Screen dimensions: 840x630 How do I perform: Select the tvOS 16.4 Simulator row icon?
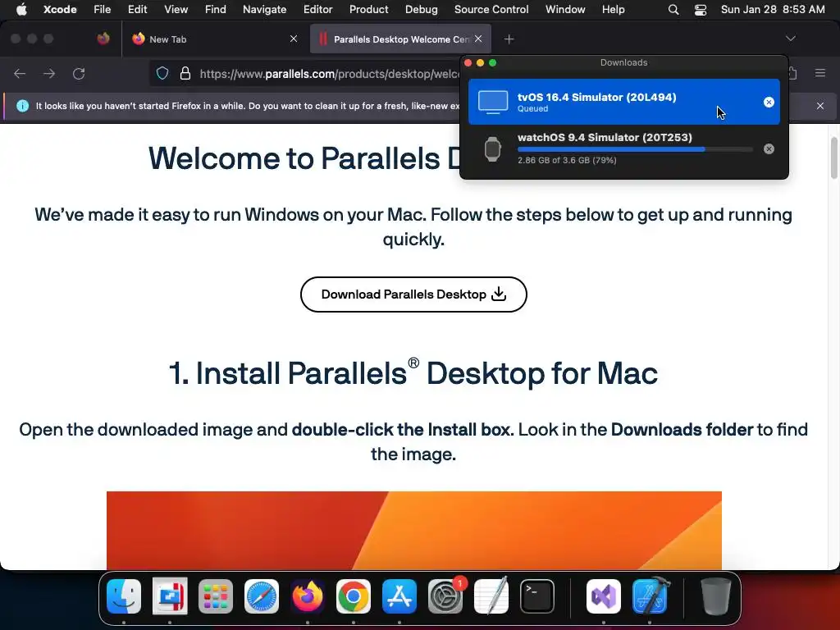pyautogui.click(x=493, y=102)
